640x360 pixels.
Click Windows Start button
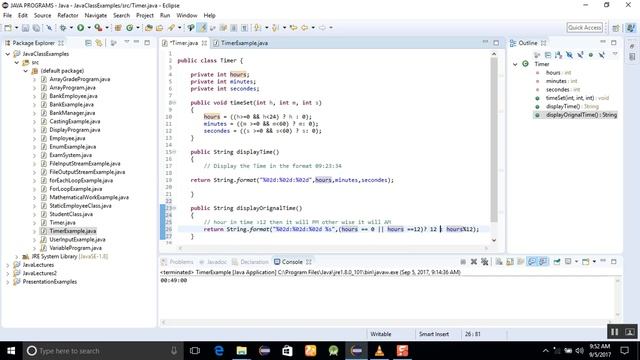pyautogui.click(x=11, y=351)
